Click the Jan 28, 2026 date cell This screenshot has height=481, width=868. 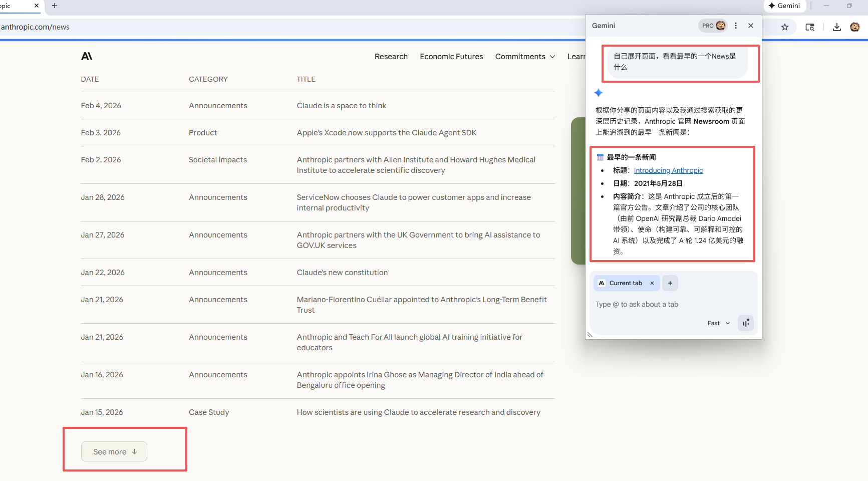(x=103, y=197)
